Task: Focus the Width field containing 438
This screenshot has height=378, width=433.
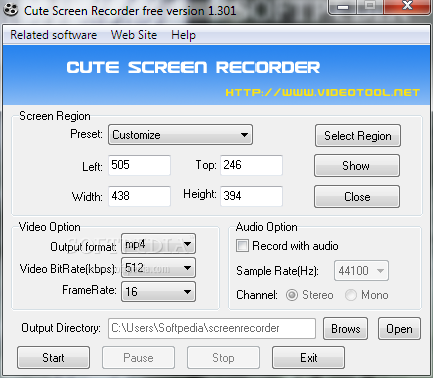Action: click(139, 196)
